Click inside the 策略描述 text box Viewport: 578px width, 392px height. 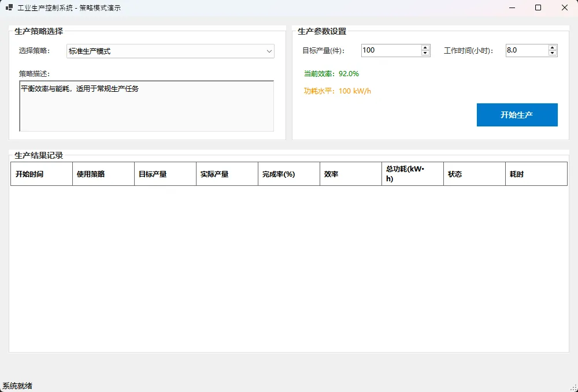point(146,106)
